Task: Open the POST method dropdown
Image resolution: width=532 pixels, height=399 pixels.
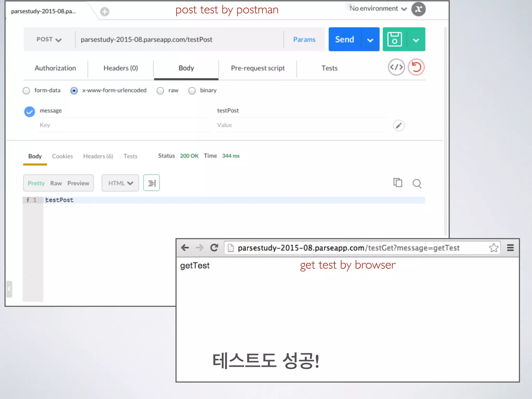Action: pyautogui.click(x=49, y=39)
